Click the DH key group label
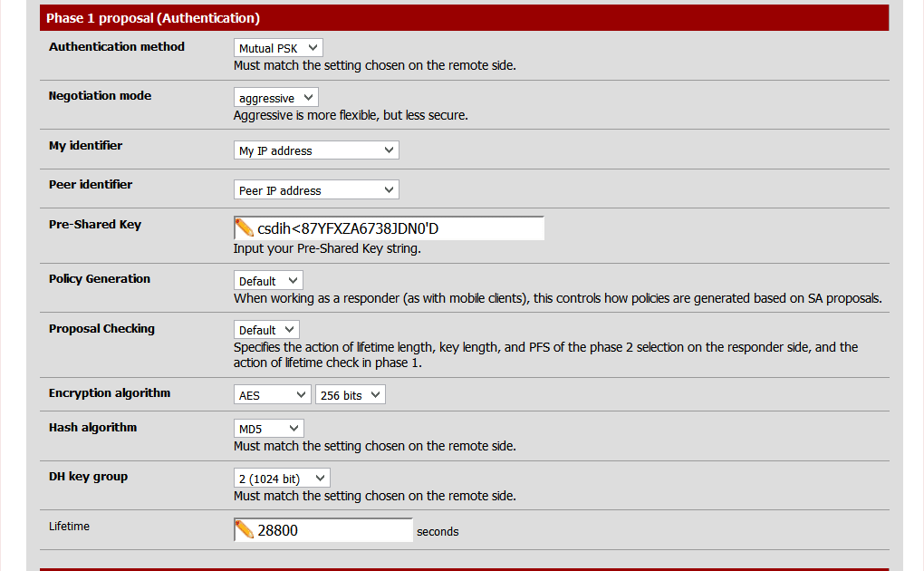The width and height of the screenshot is (924, 571). pos(89,477)
